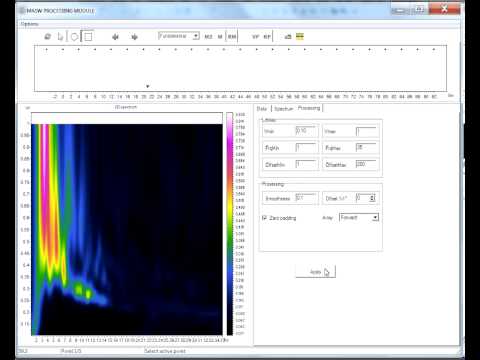Click the OffsetMax input field
The height and width of the screenshot is (360, 480).
click(366, 164)
